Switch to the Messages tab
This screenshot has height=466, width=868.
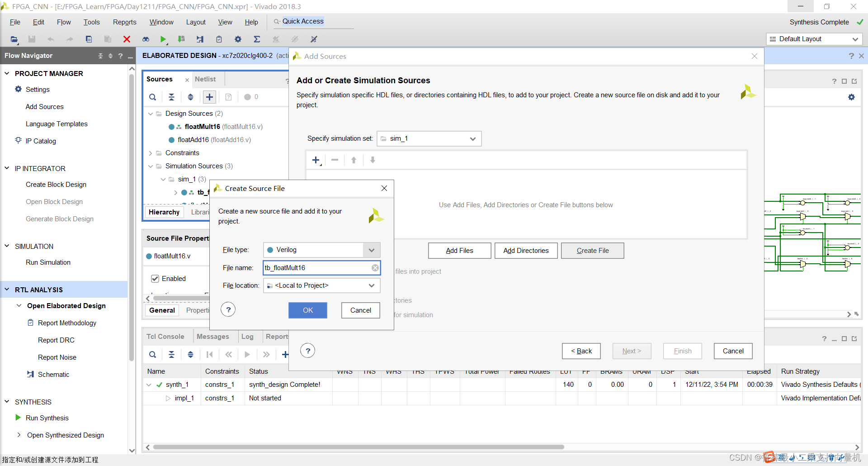[212, 337]
